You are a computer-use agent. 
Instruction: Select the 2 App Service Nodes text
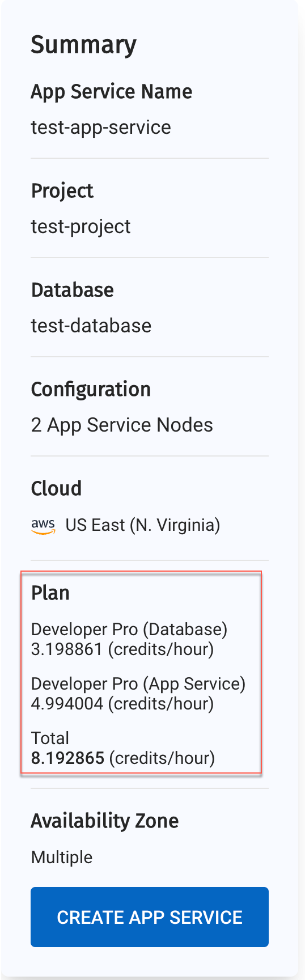click(x=122, y=425)
